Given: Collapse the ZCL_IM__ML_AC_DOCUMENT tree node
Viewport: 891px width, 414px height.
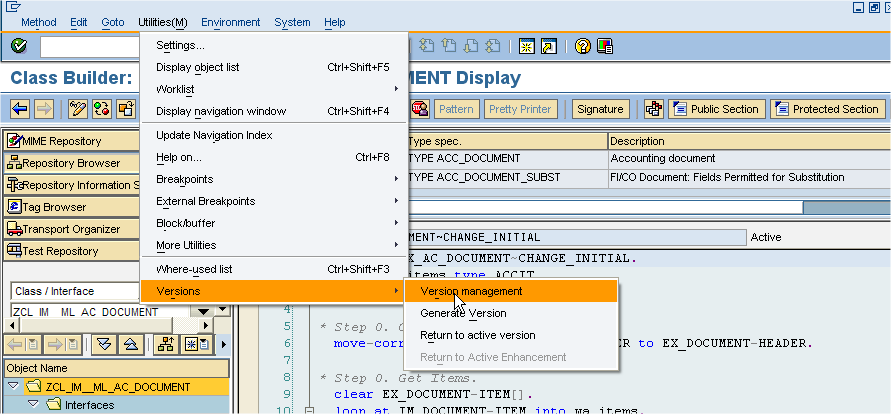Looking at the screenshot, I should [x=14, y=387].
